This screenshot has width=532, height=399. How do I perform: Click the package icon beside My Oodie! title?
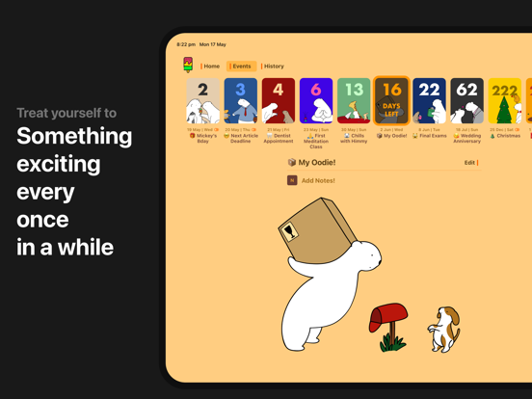(291, 162)
